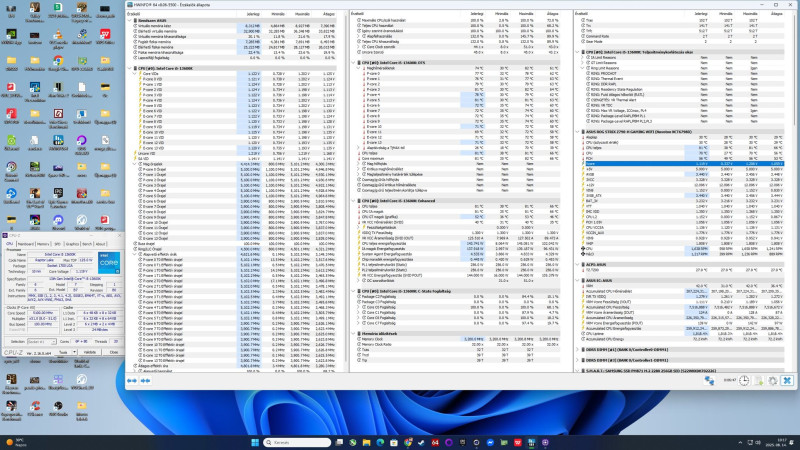Open the VLC media player desktop icon
The width and height of the screenshot is (800, 450).
coord(58,38)
